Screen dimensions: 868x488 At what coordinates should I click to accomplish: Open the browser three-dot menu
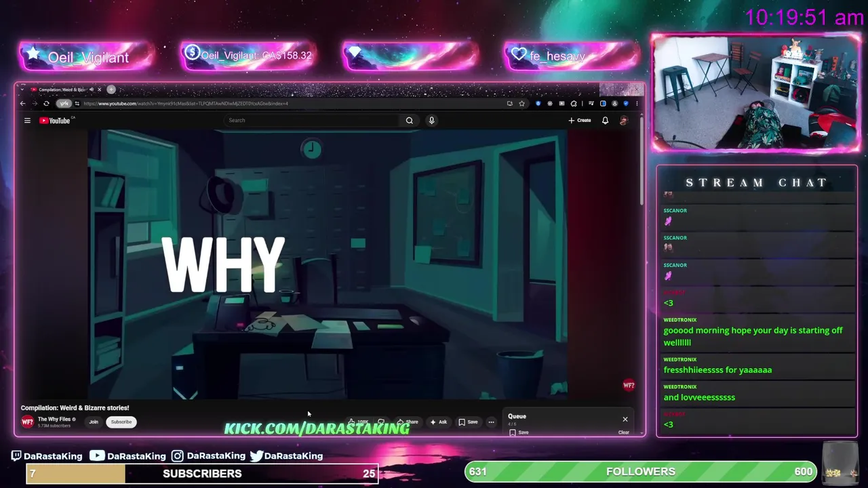click(x=637, y=104)
